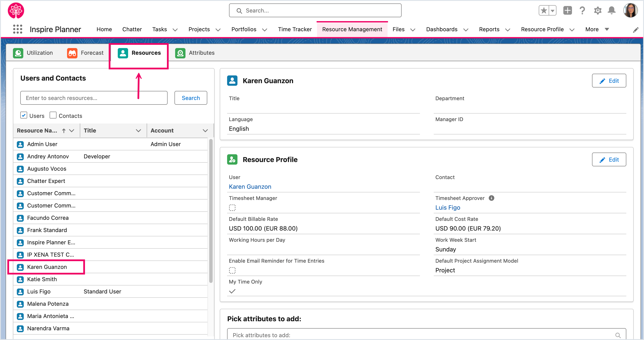Screen dimensions: 644x340
Task: Open the App Launcher dots grid
Action: pos(17,29)
